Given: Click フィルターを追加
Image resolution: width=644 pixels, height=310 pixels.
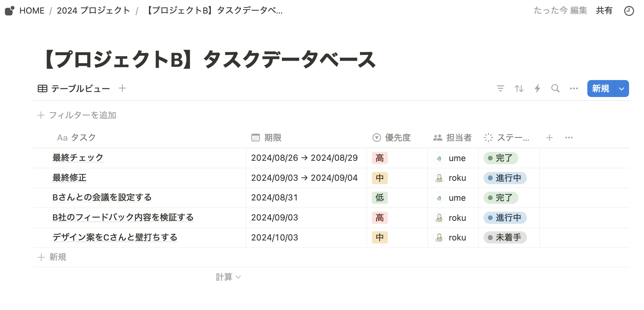Looking at the screenshot, I should 77,115.
